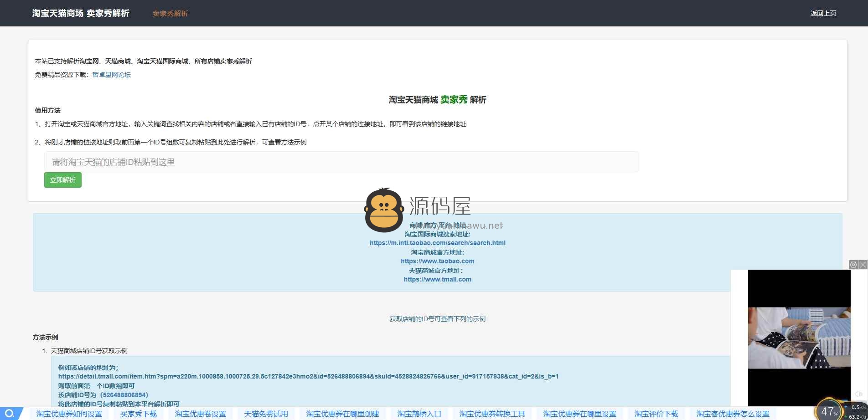
Task: Click the 淘宝天猫商场 卖家秀解析 site title
Action: (81, 13)
